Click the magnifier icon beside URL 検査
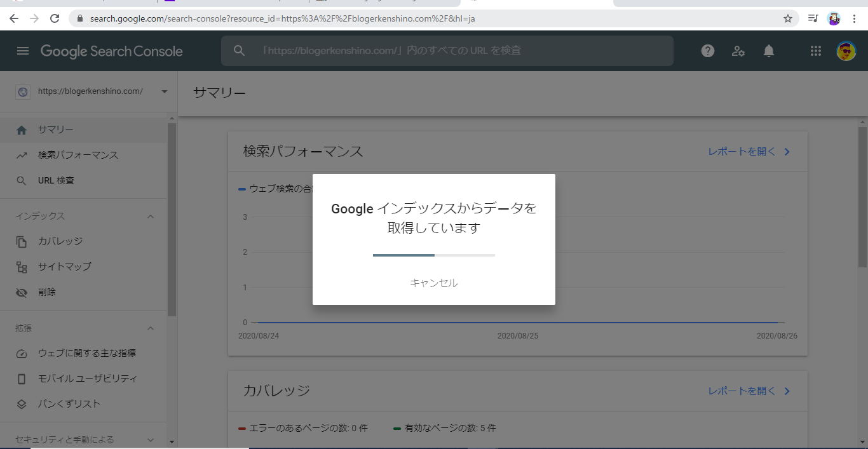This screenshot has height=449, width=868. coord(22,181)
